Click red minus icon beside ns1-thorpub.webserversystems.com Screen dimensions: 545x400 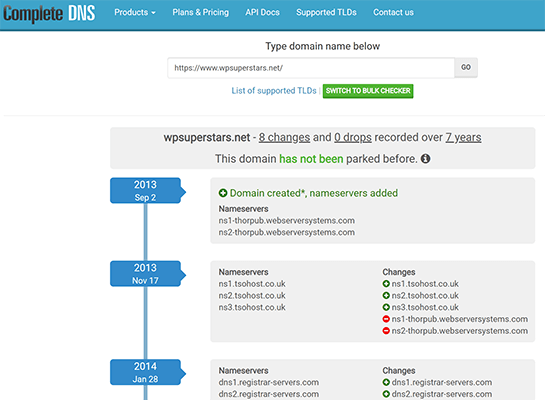[386, 319]
